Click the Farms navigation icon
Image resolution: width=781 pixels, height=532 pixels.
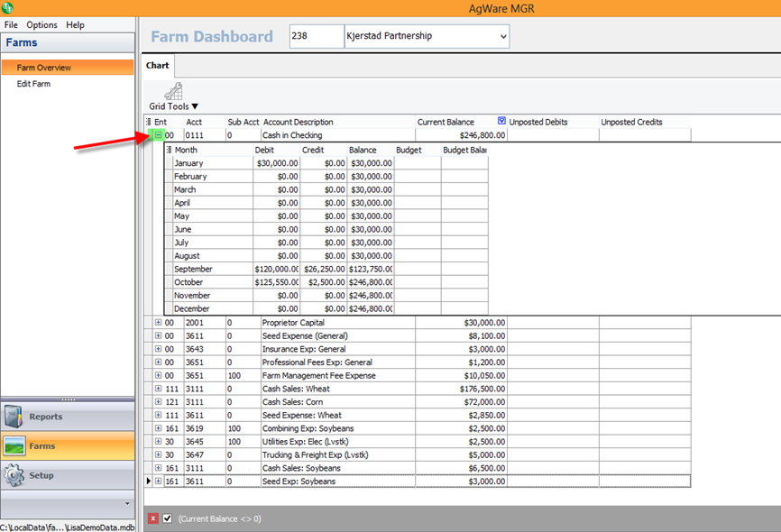pyautogui.click(x=15, y=445)
